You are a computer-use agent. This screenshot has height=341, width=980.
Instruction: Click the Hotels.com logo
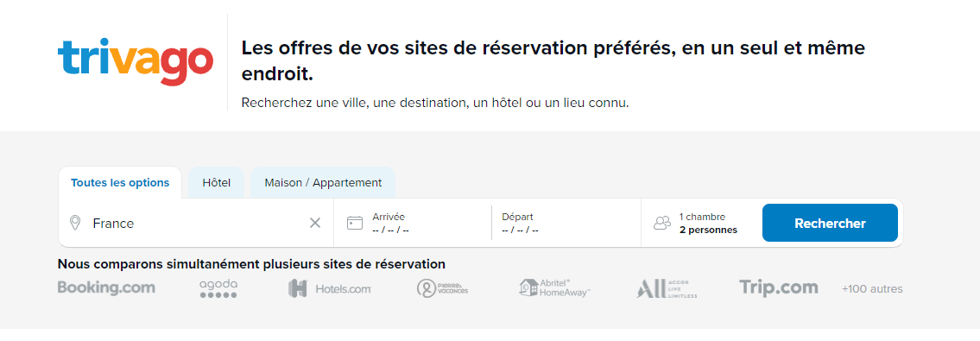[x=330, y=288]
